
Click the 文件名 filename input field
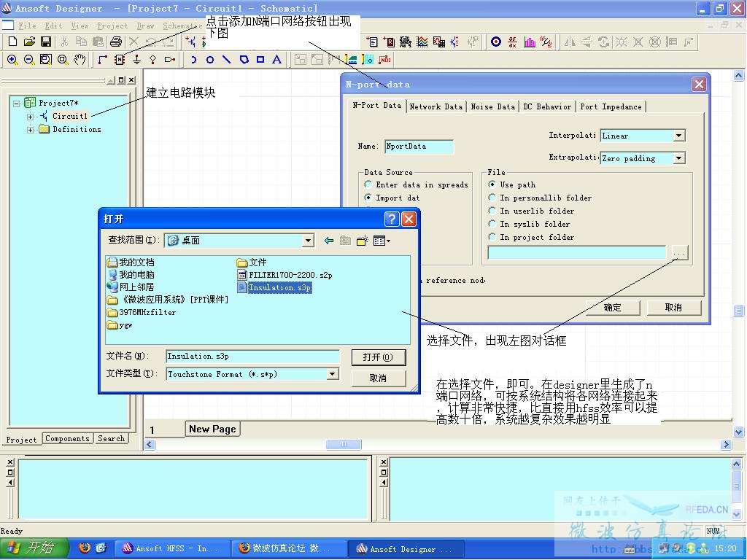click(x=252, y=356)
